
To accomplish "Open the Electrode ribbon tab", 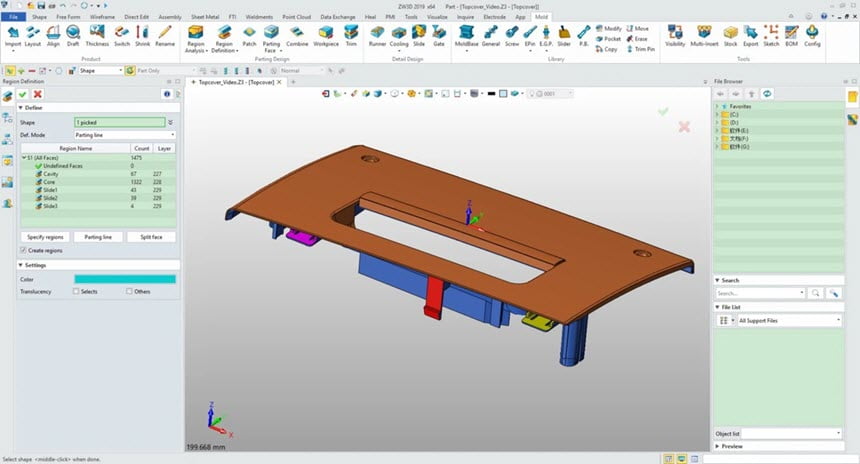I will [495, 17].
